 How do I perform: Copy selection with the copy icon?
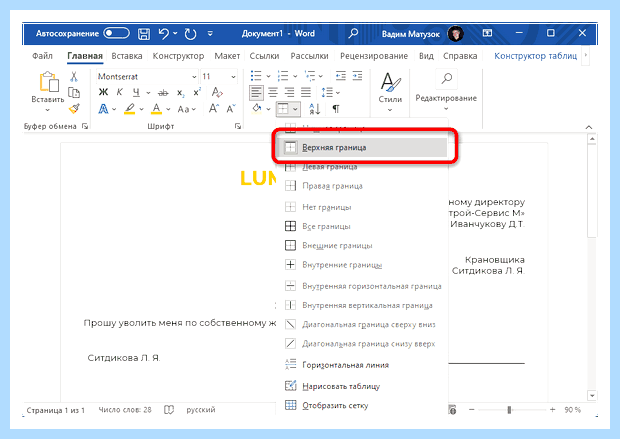[x=74, y=93]
